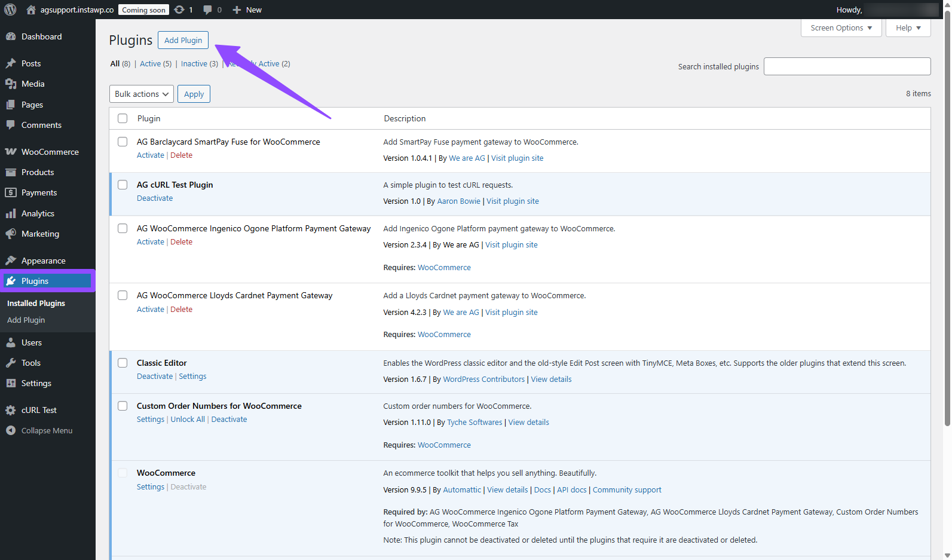Click the home icon beside agsupport.instawp.co
Viewport: 952px width, 560px height.
[x=31, y=10]
